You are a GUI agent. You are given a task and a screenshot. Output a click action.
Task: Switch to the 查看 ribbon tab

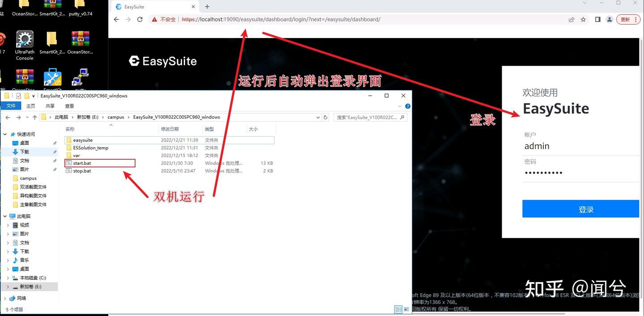click(x=69, y=106)
